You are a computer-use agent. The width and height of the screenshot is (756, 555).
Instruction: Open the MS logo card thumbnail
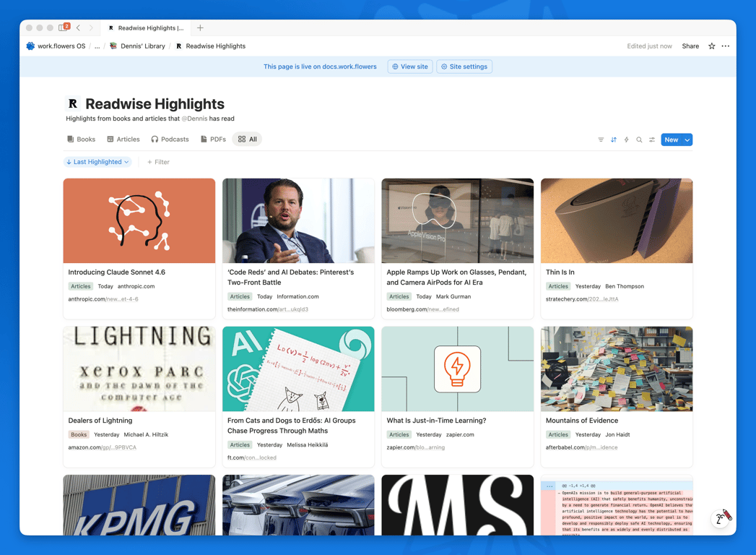pos(458,505)
